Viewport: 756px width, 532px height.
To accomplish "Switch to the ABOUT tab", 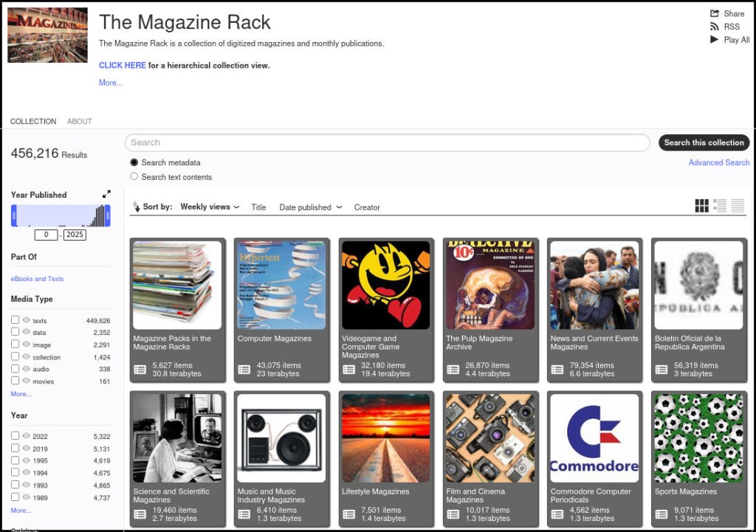I will pos(80,121).
